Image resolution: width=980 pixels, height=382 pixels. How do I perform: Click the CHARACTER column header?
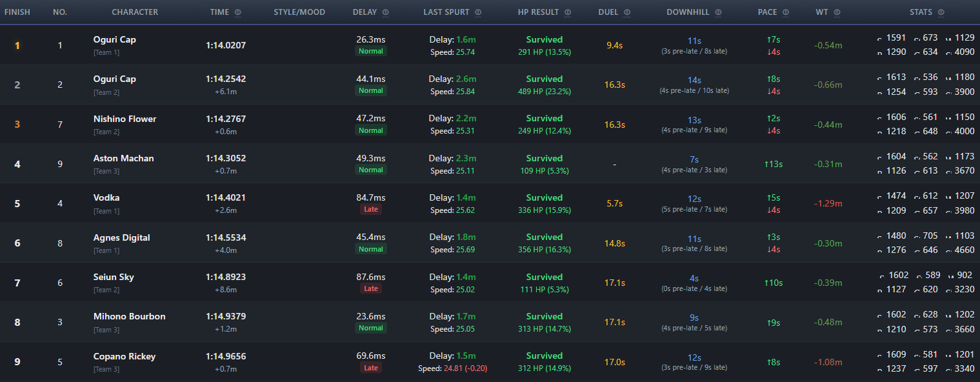tap(135, 12)
